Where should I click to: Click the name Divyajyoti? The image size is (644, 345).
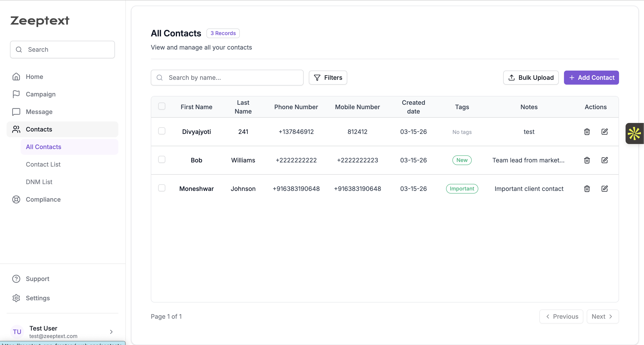click(x=196, y=132)
